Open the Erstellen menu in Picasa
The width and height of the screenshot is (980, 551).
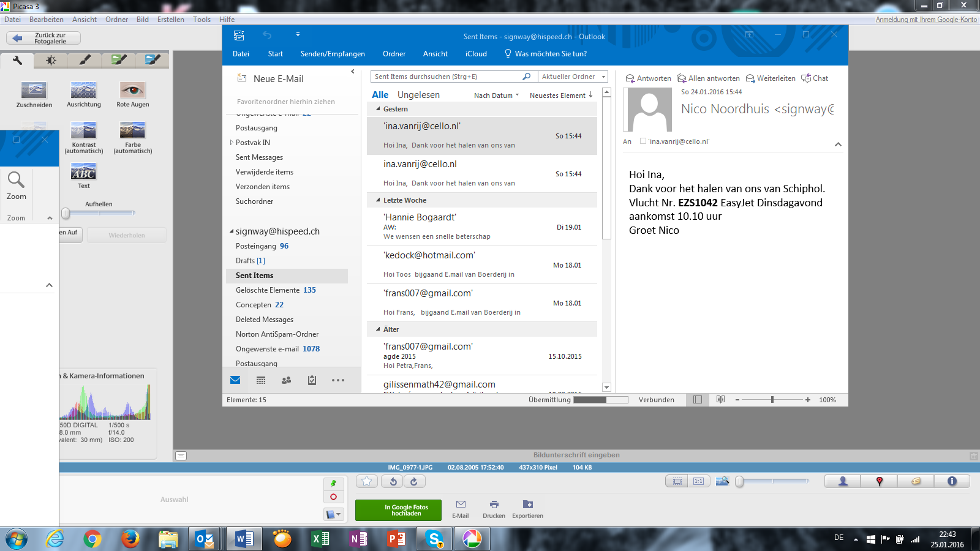point(170,20)
